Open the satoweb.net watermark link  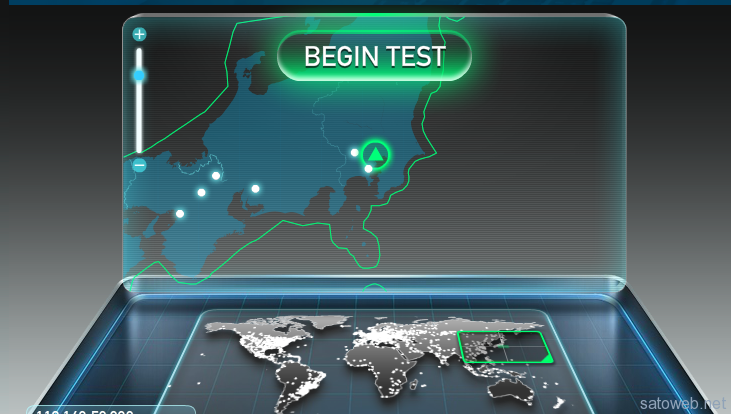[x=683, y=404]
